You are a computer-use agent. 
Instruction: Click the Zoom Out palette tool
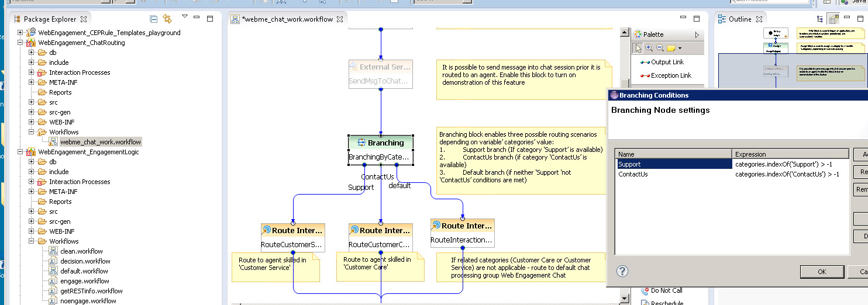[660, 48]
